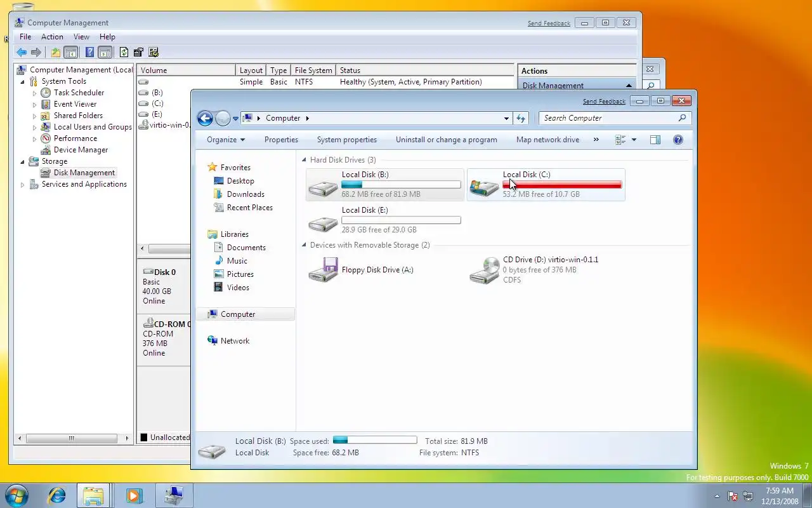Open the Organize dropdown menu
The height and width of the screenshot is (508, 812).
[x=226, y=140]
